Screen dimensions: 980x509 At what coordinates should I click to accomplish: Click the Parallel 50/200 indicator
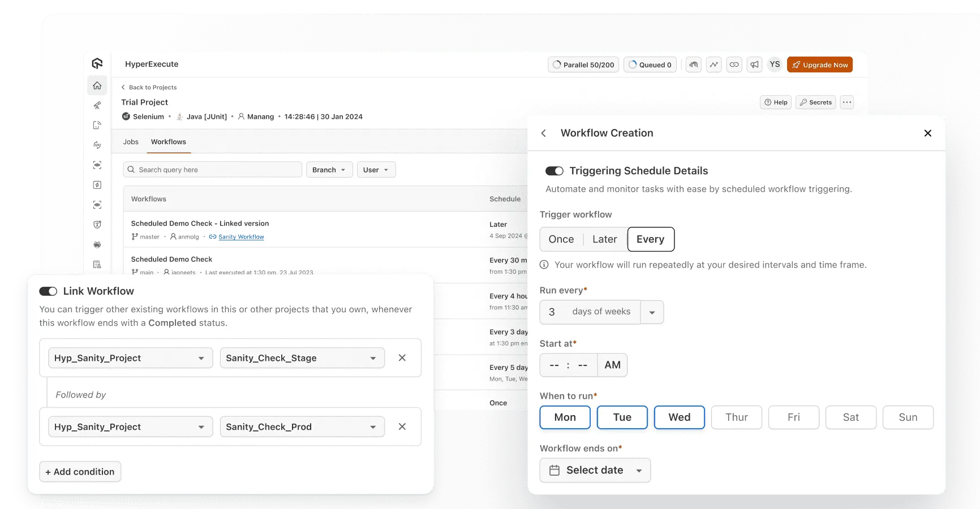pyautogui.click(x=583, y=64)
